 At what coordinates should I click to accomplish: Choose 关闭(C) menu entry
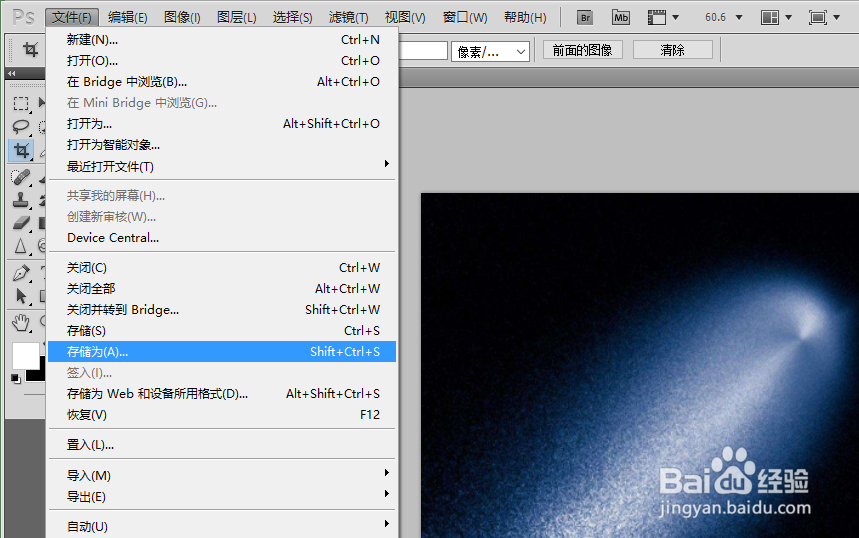click(222, 267)
